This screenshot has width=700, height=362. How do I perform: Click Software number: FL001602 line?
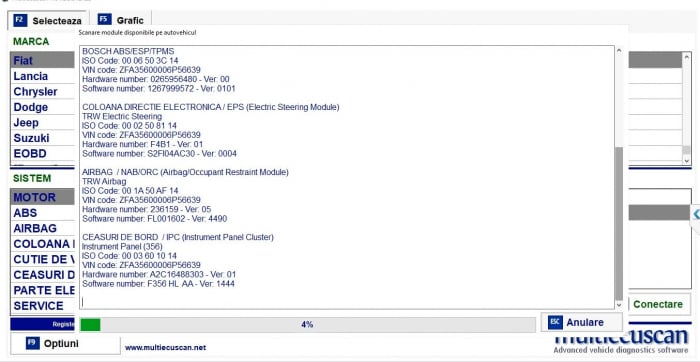(154, 219)
